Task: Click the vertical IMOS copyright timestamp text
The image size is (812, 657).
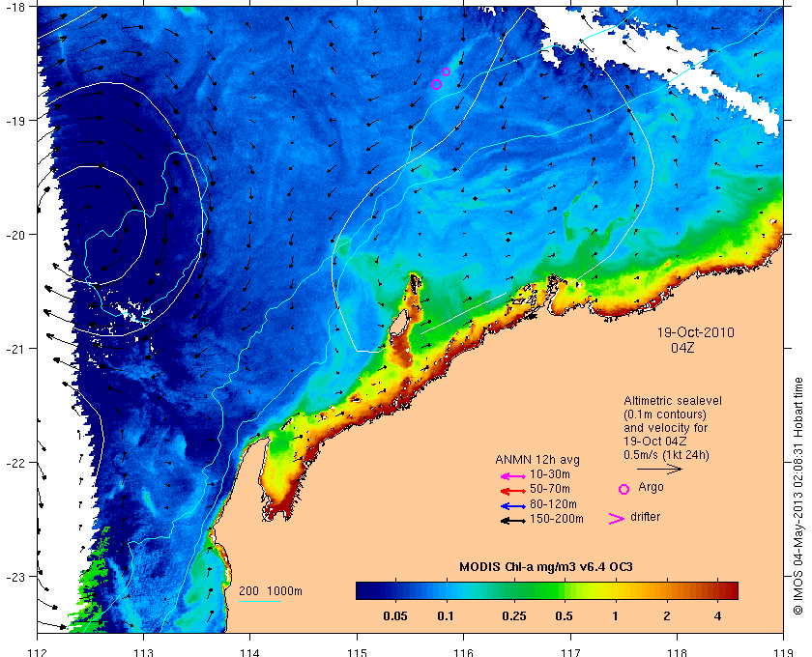Action: point(798,496)
